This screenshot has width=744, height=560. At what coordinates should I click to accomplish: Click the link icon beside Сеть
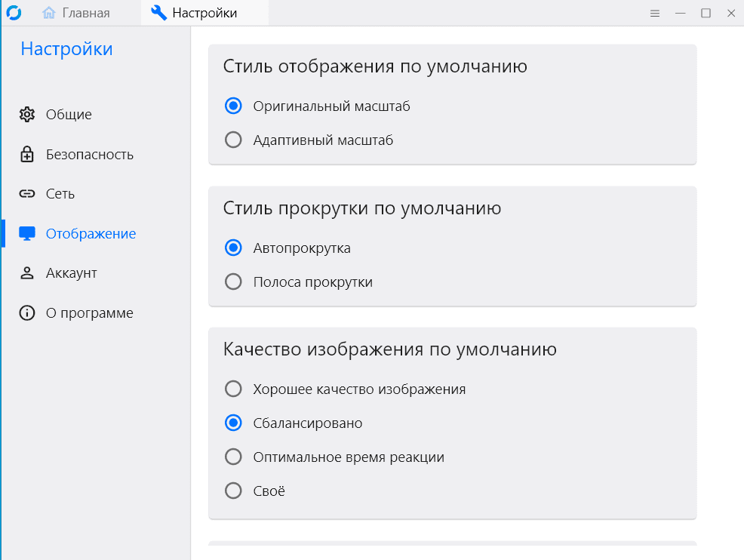pos(27,194)
